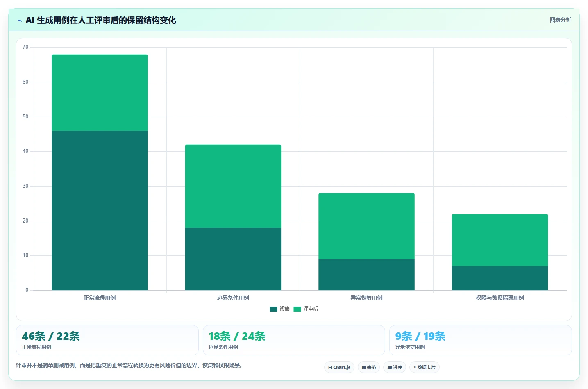Screen dimensions: 588x389
Task: Click the 异常恢复用例 x-axis label
Action: (366, 298)
